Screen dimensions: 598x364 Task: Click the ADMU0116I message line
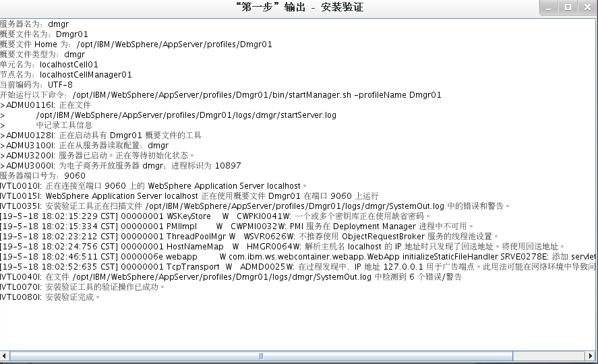coord(45,104)
